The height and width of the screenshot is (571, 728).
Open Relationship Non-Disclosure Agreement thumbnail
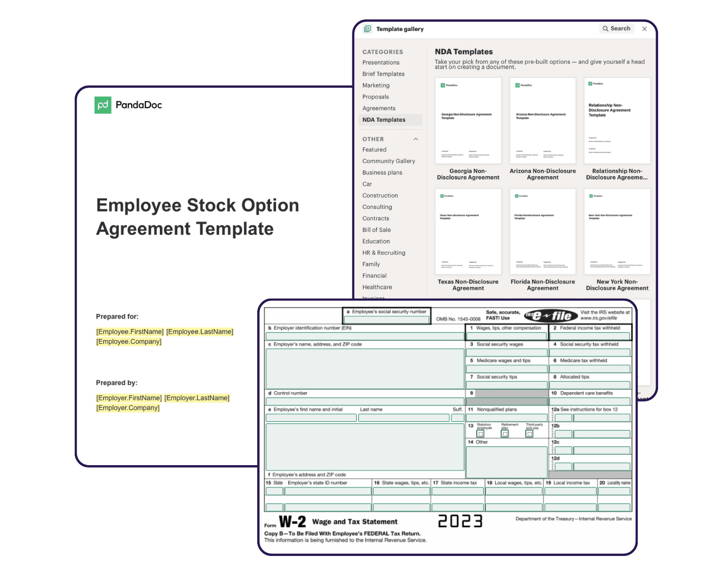click(x=617, y=120)
